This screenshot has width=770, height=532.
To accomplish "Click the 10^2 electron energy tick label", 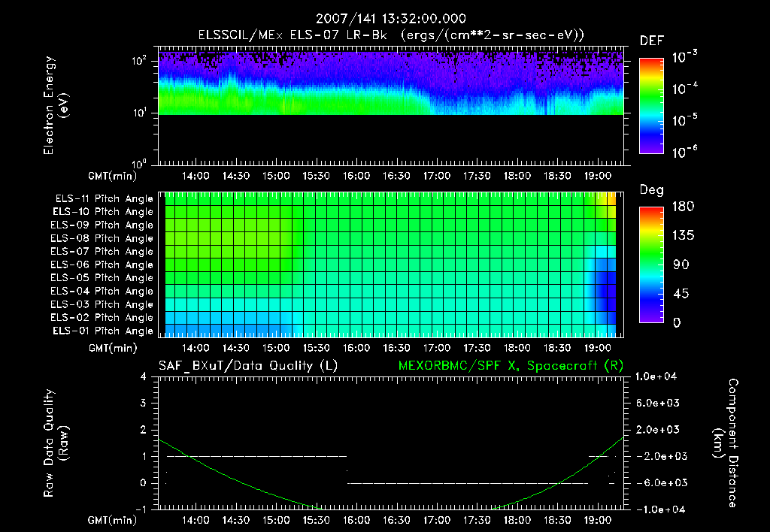I will (140, 60).
